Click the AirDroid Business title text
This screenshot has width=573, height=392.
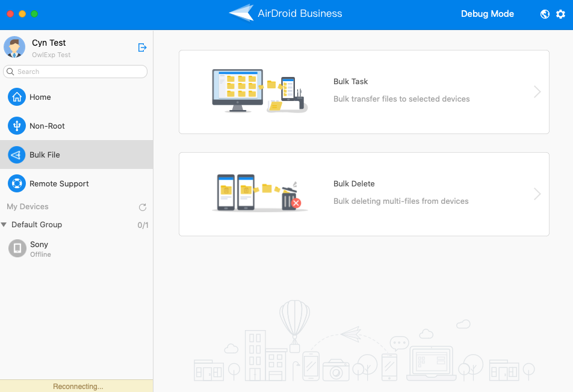point(300,13)
